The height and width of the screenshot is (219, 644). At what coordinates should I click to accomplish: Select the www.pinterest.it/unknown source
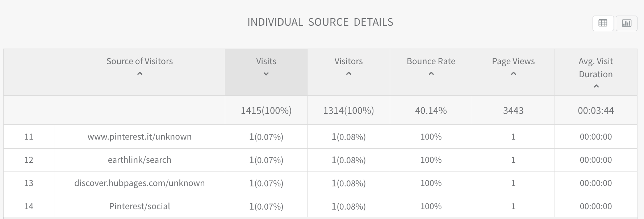pos(140,137)
